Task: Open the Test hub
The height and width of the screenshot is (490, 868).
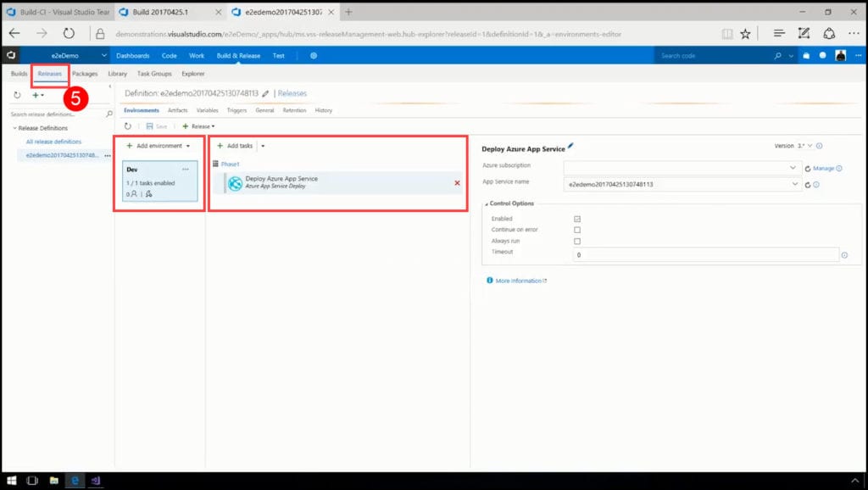Action: click(278, 56)
